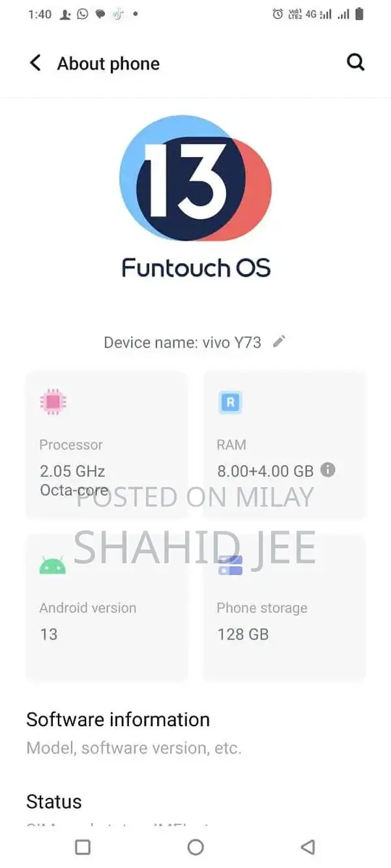Tap the Home circle navigation button
Viewport: 391px width, 868px height.
coord(195,847)
